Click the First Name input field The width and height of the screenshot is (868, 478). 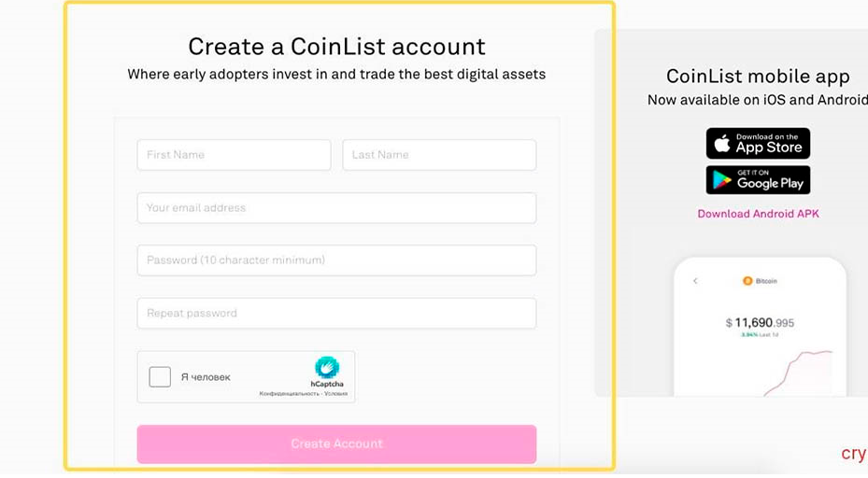(x=234, y=155)
